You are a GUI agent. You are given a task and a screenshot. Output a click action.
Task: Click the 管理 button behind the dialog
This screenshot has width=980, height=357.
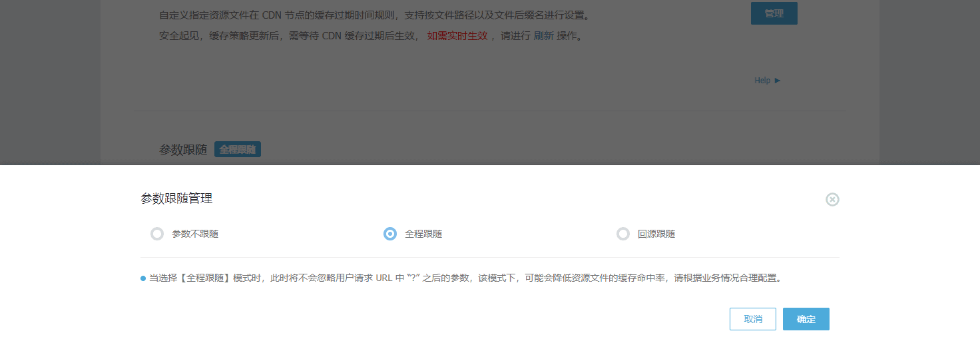pyautogui.click(x=774, y=13)
